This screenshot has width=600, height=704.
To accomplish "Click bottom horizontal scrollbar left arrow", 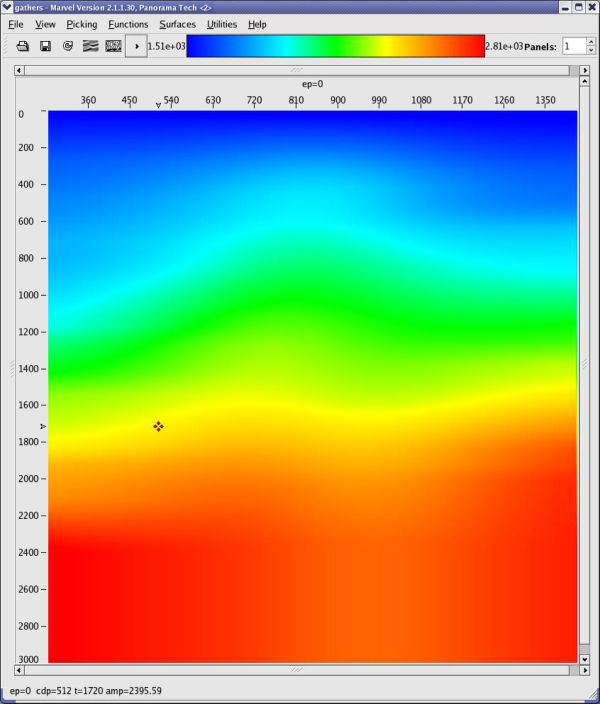I will (19, 670).
